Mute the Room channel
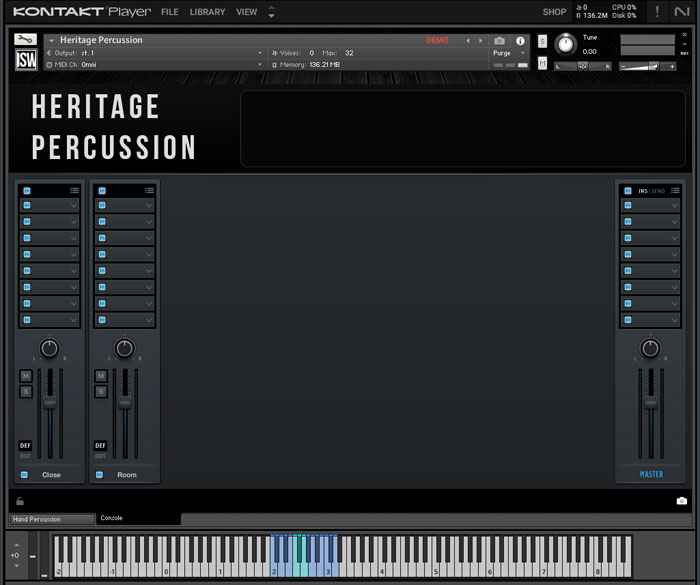Screen dimensions: 700x585 101,376
